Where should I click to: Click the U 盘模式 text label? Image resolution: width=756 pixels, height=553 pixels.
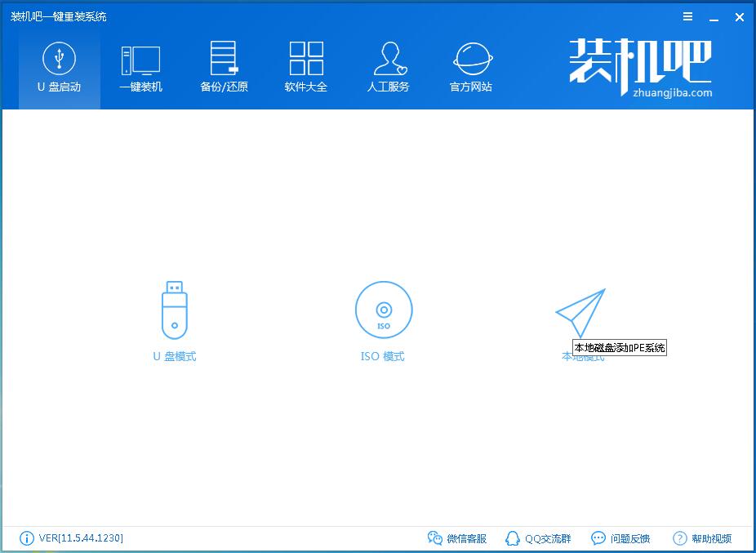tap(174, 356)
